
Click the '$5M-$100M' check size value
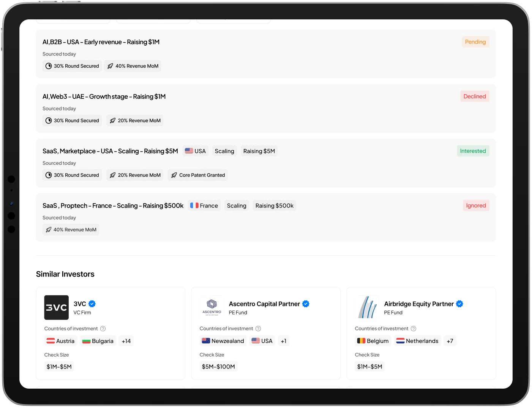218,367
